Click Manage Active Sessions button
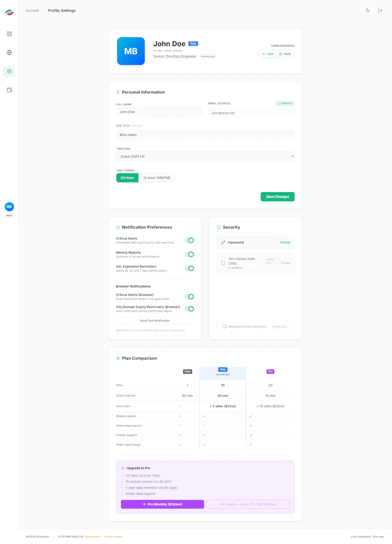 coord(255,327)
